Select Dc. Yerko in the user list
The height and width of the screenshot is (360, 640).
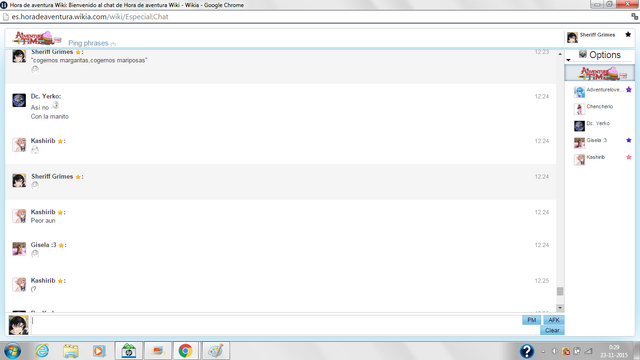click(x=598, y=123)
